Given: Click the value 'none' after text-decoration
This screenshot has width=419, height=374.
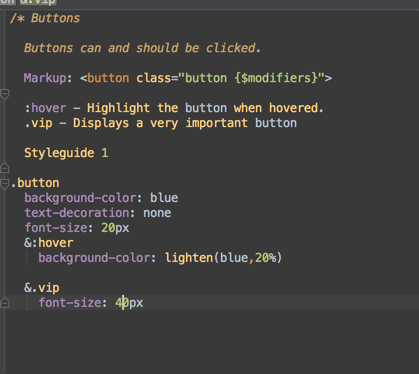Looking at the screenshot, I should pos(157,213).
